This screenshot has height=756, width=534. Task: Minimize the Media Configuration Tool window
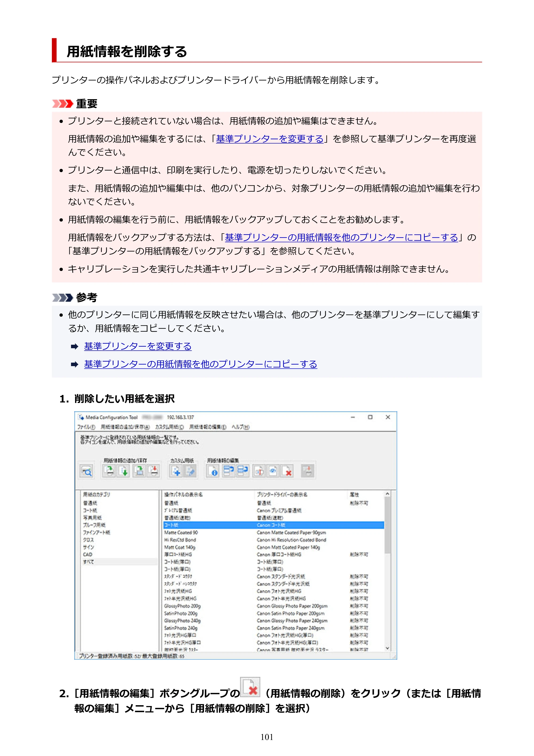pyautogui.click(x=353, y=417)
